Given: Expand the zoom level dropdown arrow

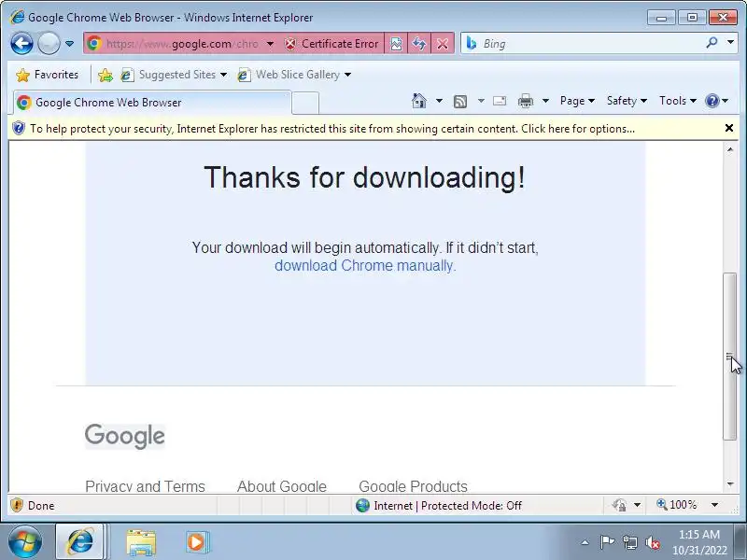Looking at the screenshot, I should (714, 505).
